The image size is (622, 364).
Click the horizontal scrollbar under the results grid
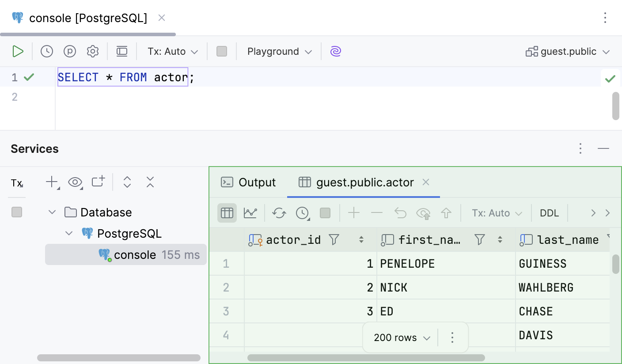pyautogui.click(x=367, y=358)
